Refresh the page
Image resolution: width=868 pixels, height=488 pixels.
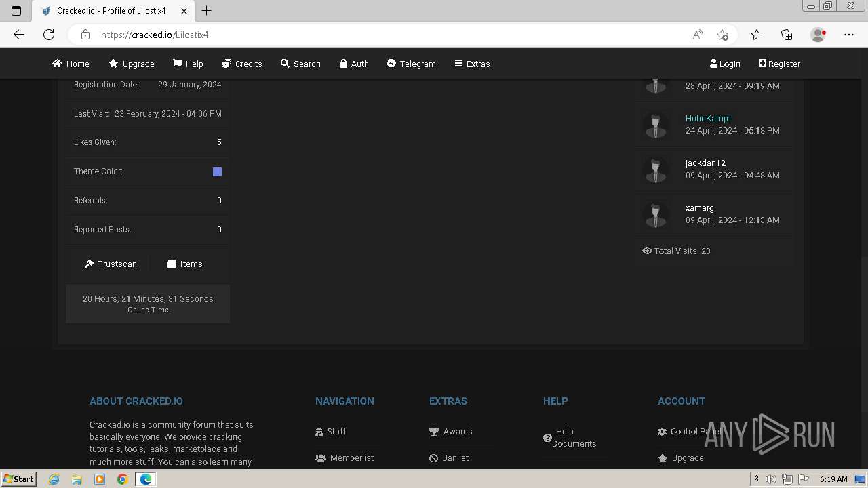tap(49, 35)
